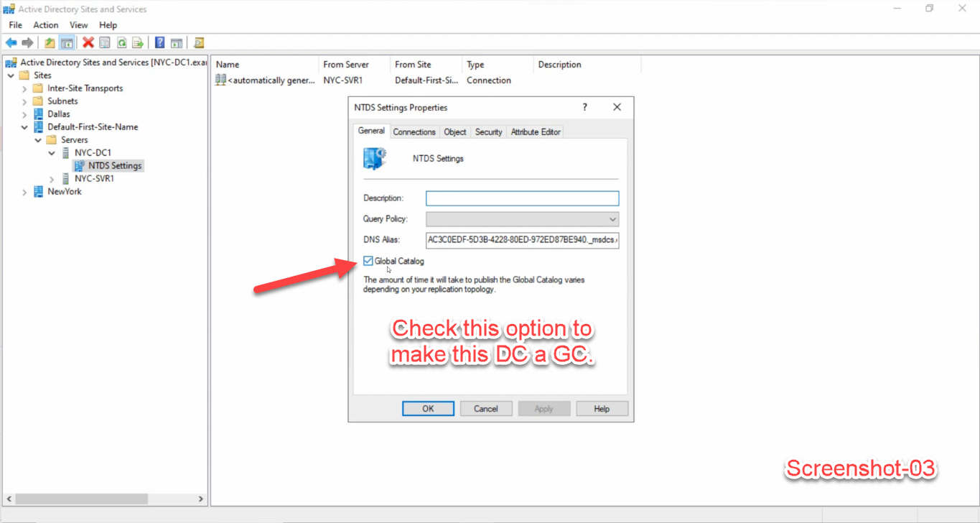Screen dimensions: 980x523
Task: Click the red Delete toolbar icon
Action: pos(88,43)
